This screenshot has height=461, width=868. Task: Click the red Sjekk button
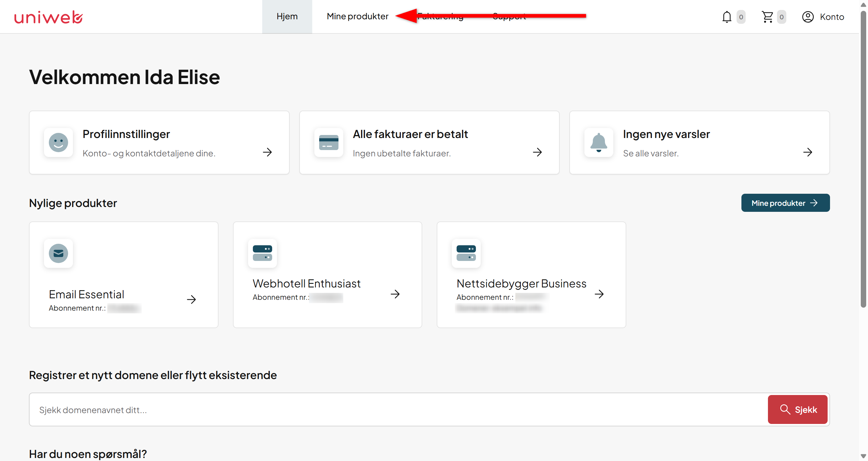pyautogui.click(x=797, y=410)
